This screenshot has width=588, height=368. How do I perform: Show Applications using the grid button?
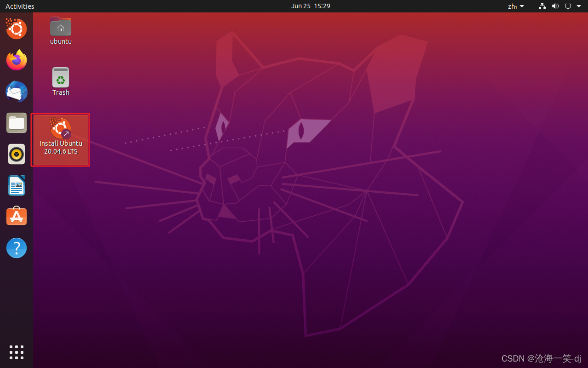click(x=17, y=353)
